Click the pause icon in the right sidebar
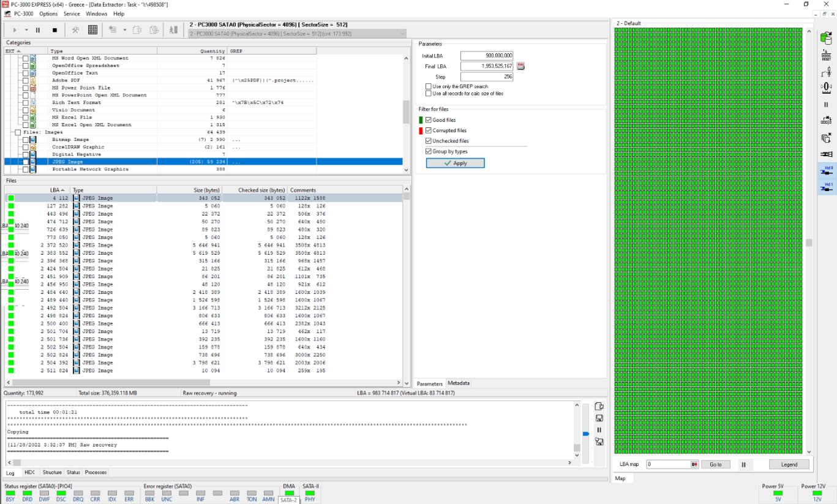This screenshot has width=837, height=504. 826,105
